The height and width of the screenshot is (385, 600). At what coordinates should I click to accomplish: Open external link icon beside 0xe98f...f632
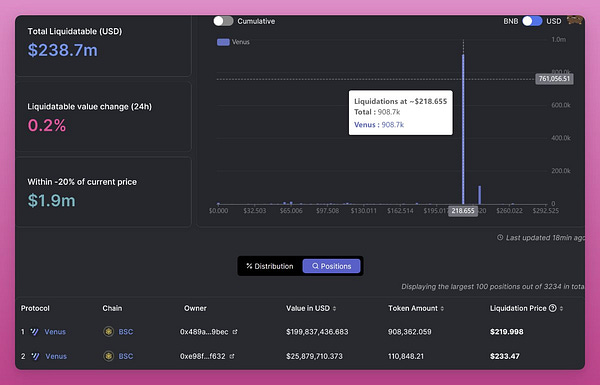[x=232, y=356]
